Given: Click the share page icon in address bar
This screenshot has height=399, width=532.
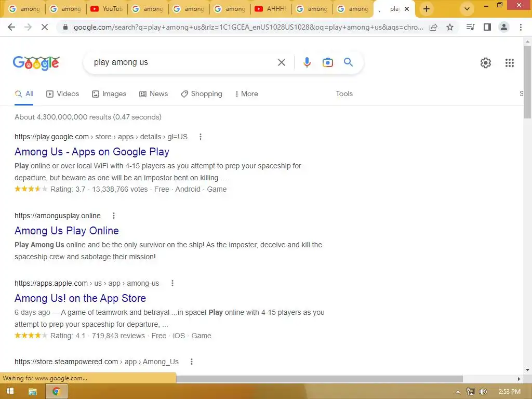Looking at the screenshot, I should (433, 27).
